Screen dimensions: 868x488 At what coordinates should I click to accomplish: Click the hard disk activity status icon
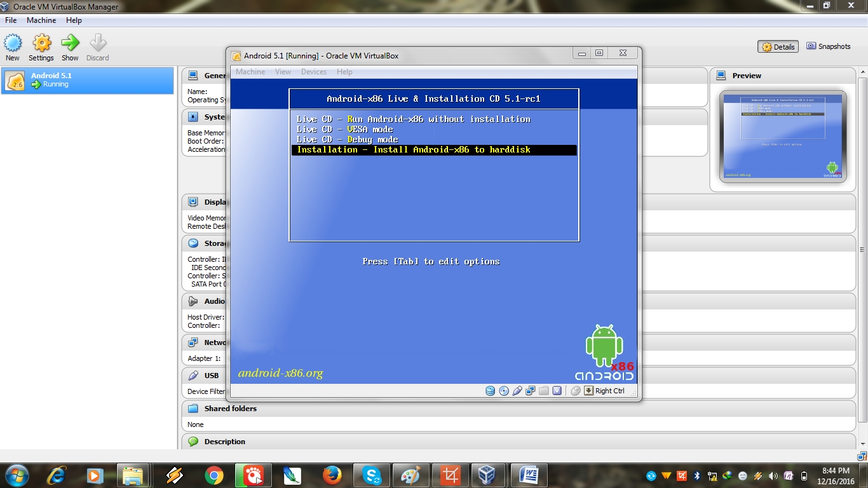[491, 391]
